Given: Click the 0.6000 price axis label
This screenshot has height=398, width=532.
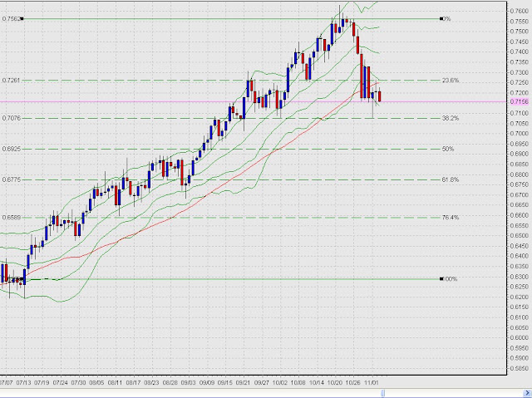Looking at the screenshot, I should tap(519, 337).
